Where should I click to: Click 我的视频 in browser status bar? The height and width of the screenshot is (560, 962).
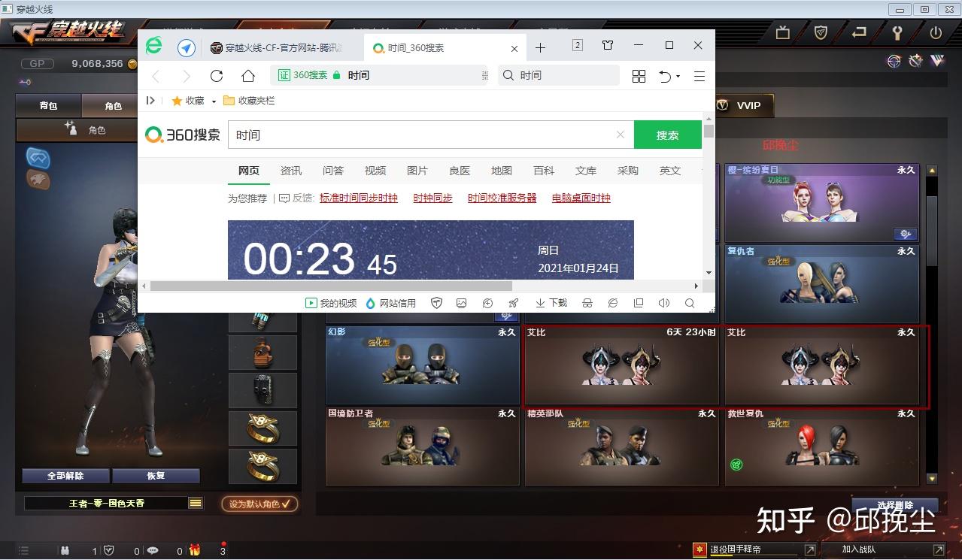point(331,303)
